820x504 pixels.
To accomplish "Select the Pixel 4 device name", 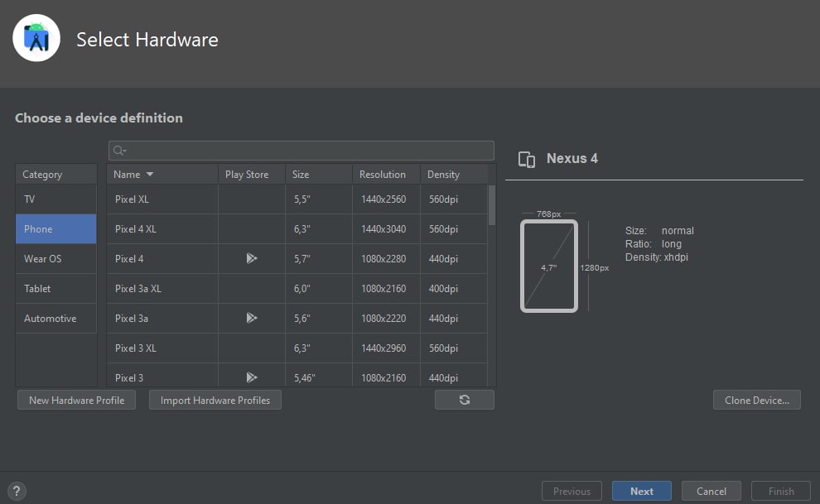I will [129, 258].
